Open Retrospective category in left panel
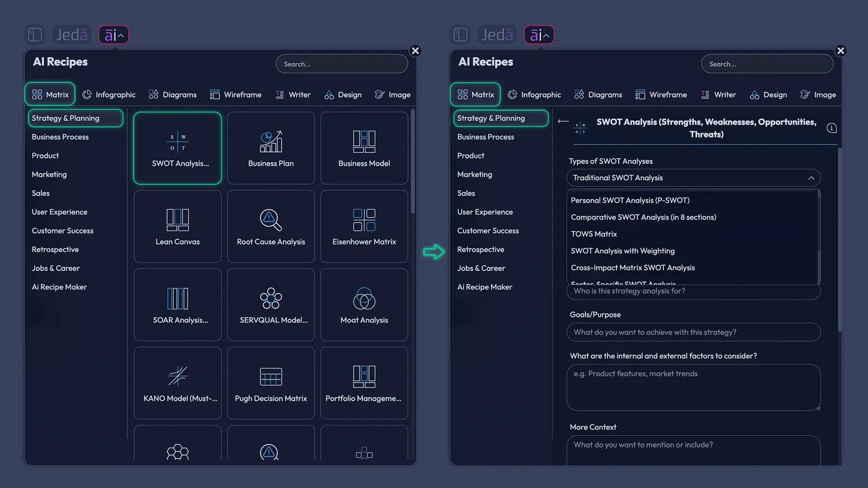This screenshot has height=488, width=868. click(55, 249)
